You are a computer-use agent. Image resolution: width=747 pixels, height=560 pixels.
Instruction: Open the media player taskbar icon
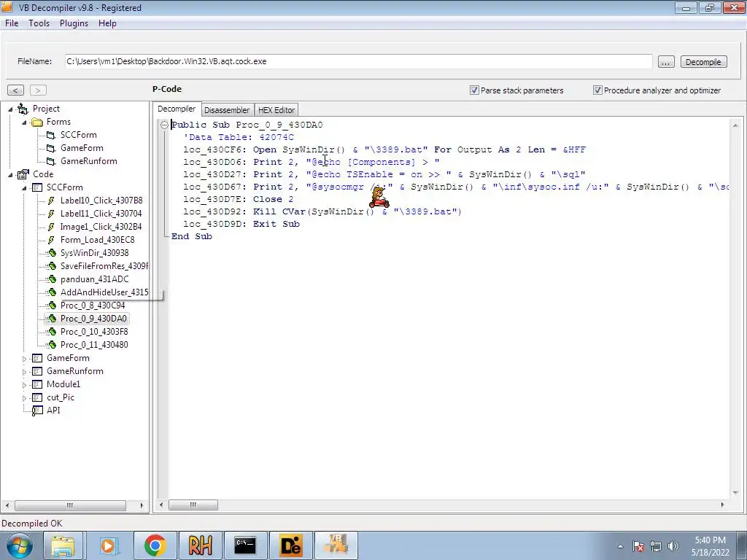pos(109,545)
